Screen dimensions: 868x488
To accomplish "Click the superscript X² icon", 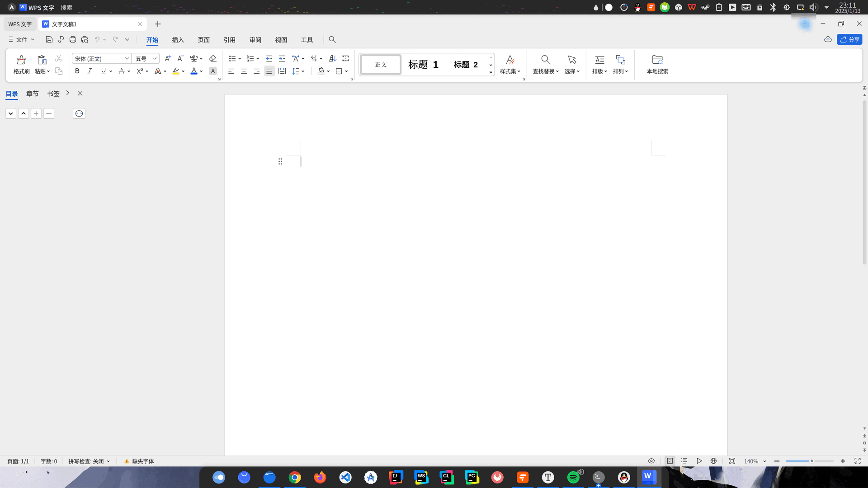I will (140, 71).
